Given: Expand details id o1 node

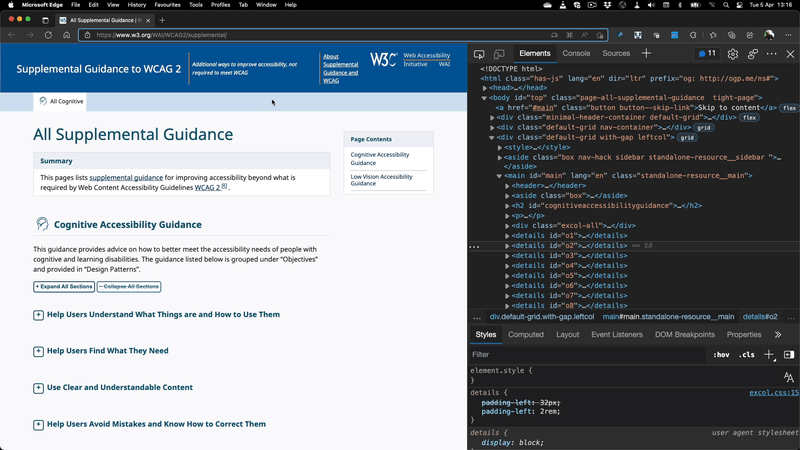Looking at the screenshot, I should 507,236.
